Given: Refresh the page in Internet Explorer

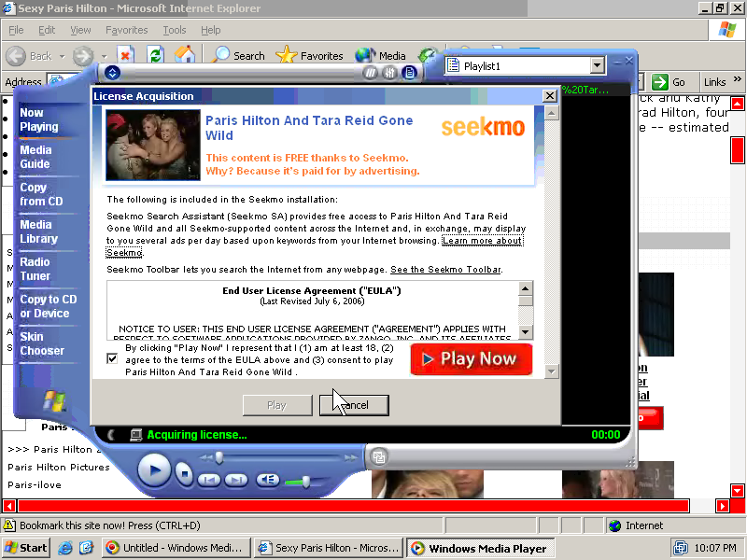Looking at the screenshot, I should [155, 56].
